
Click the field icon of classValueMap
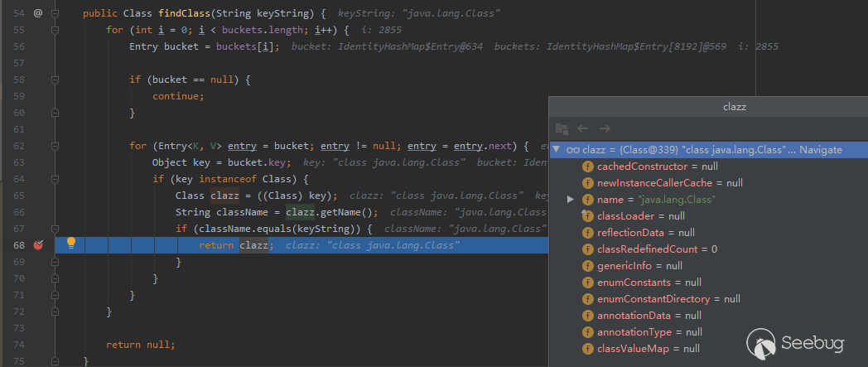pos(588,349)
